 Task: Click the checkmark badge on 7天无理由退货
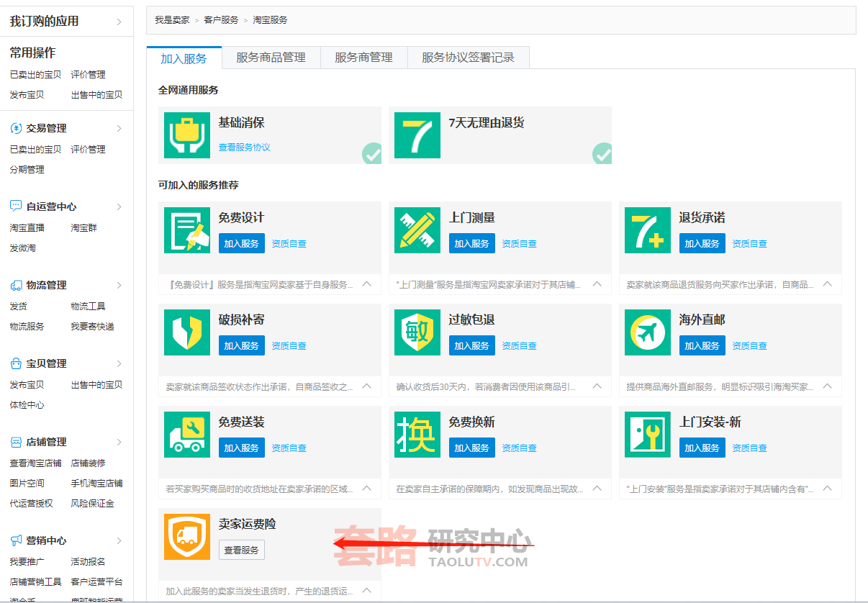tap(602, 153)
